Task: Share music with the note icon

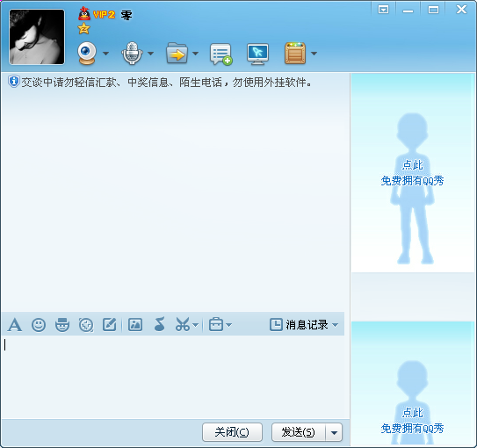Action: coord(159,324)
